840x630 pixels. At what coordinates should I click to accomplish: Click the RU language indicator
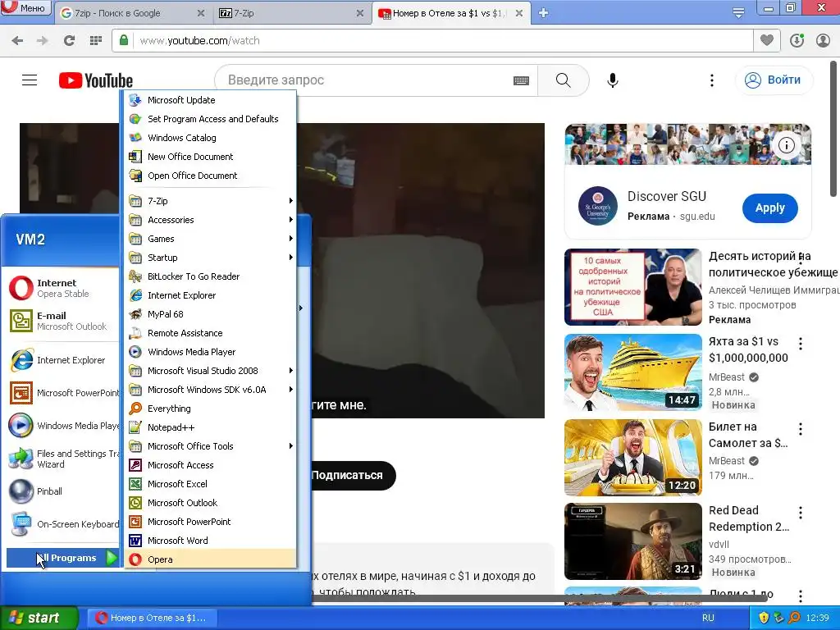pos(708,618)
